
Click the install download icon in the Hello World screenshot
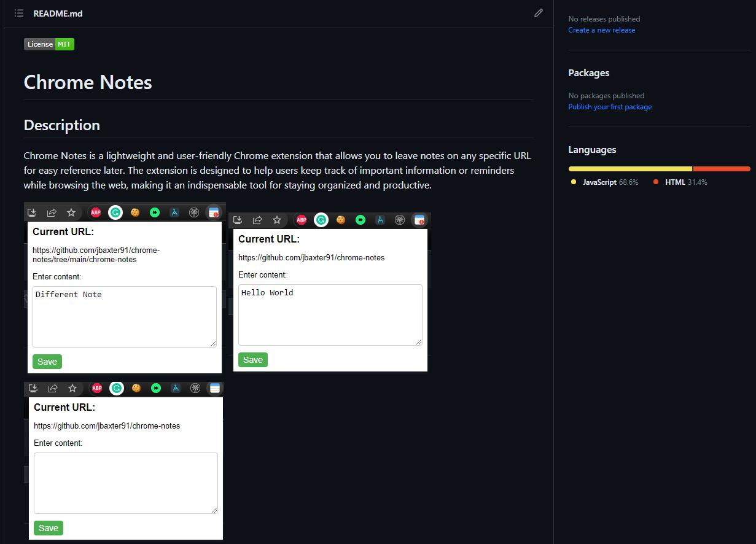[x=238, y=220]
